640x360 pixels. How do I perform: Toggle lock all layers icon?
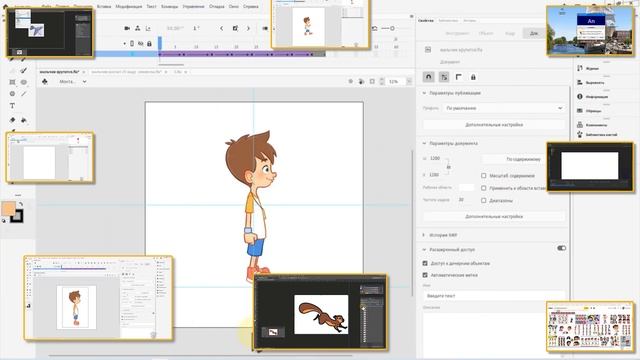pos(149,43)
